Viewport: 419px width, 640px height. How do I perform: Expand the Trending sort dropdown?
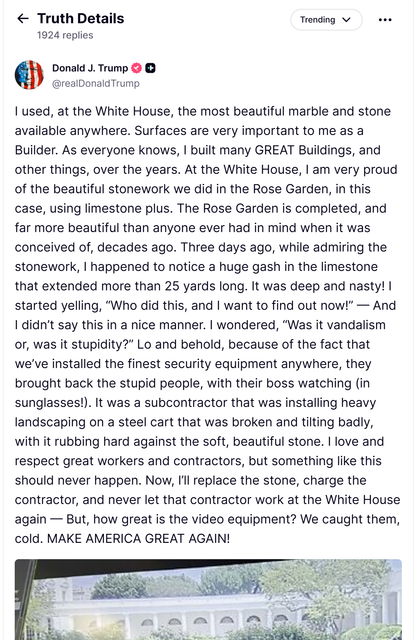(x=326, y=20)
